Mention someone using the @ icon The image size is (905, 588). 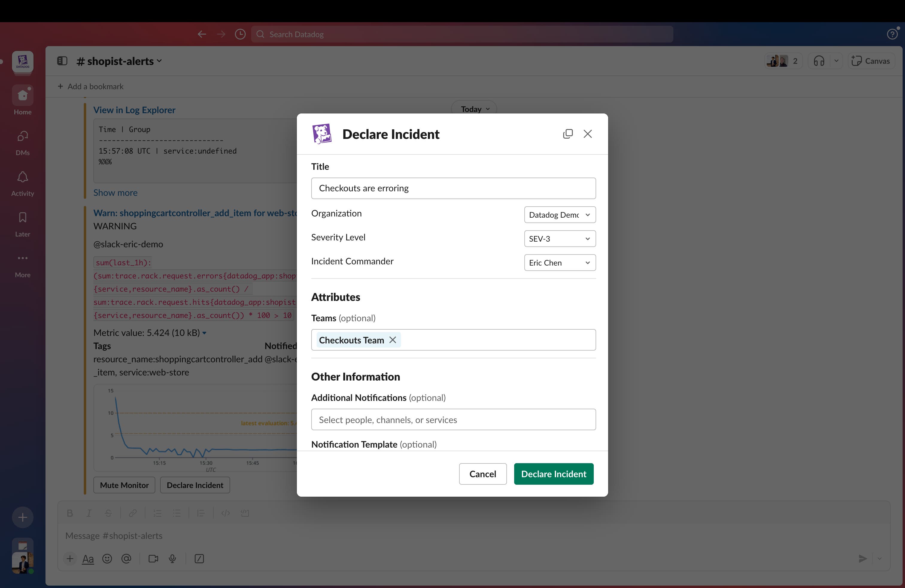[x=126, y=559]
